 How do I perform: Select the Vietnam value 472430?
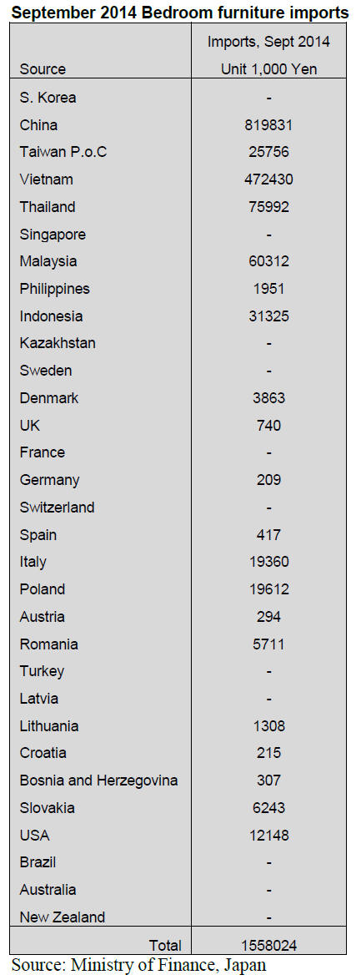tap(268, 179)
